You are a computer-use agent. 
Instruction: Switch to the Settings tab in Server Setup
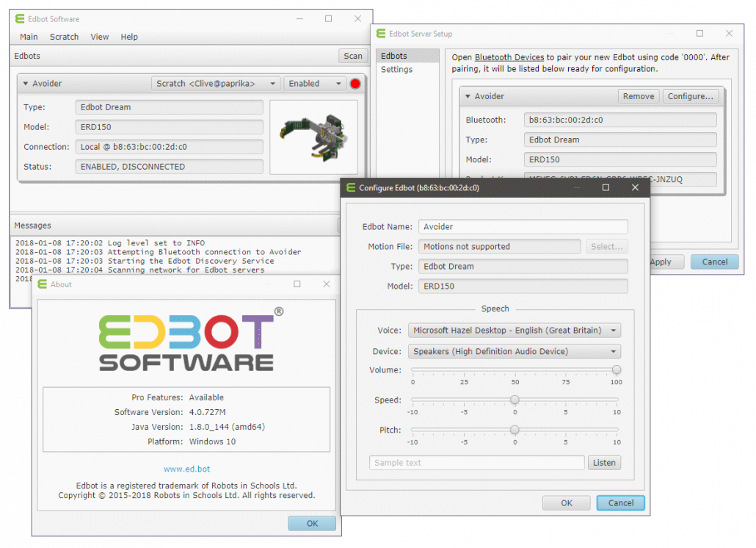[x=396, y=69]
